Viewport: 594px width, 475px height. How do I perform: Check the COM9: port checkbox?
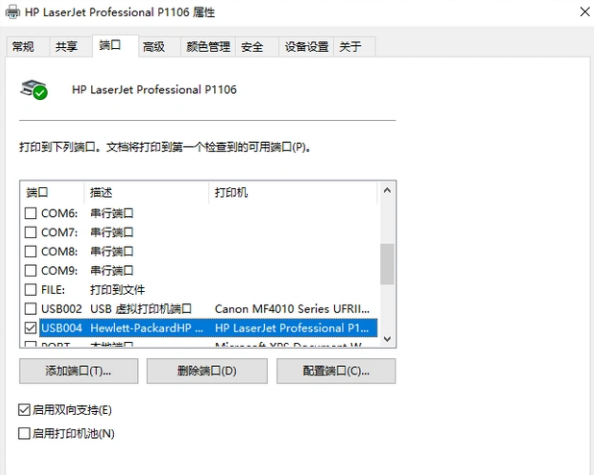tap(30, 270)
